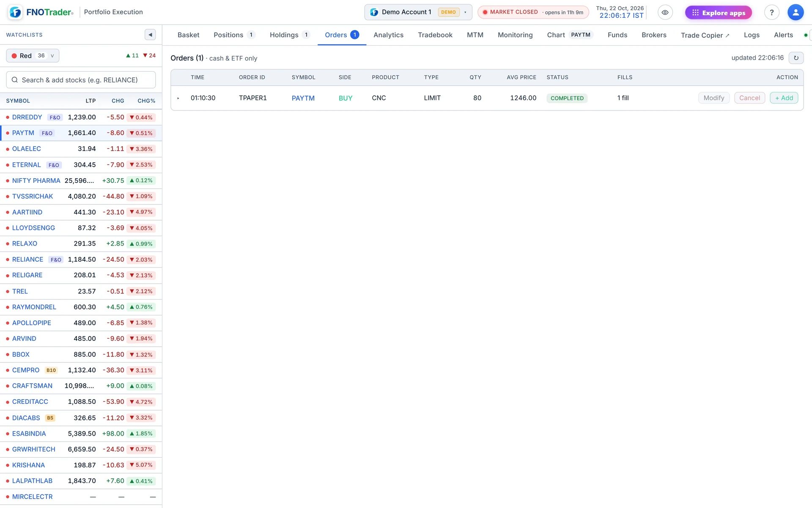The image size is (812, 508).
Task: Open the Demo Account 1 selector
Action: 418,12
